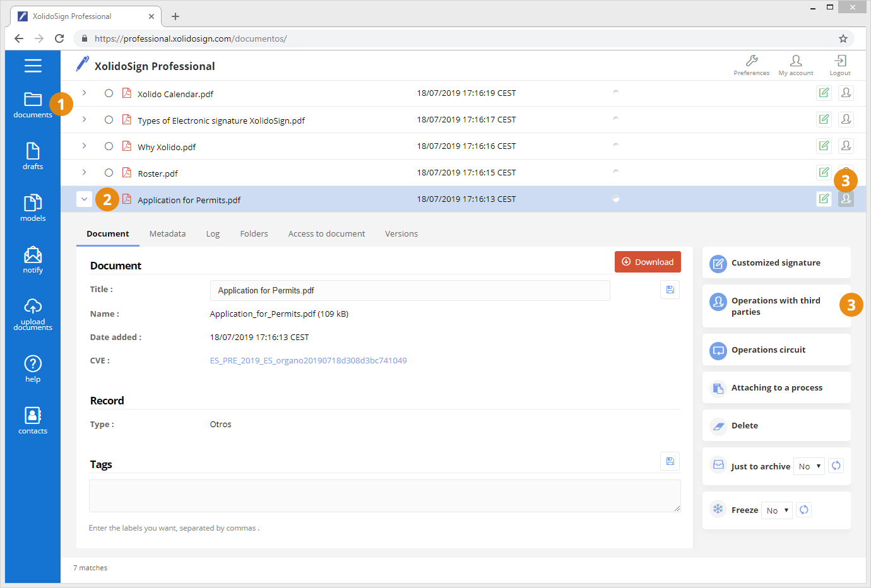
Task: Click PDF icon of Xolido Calendar.pdf
Action: click(127, 93)
